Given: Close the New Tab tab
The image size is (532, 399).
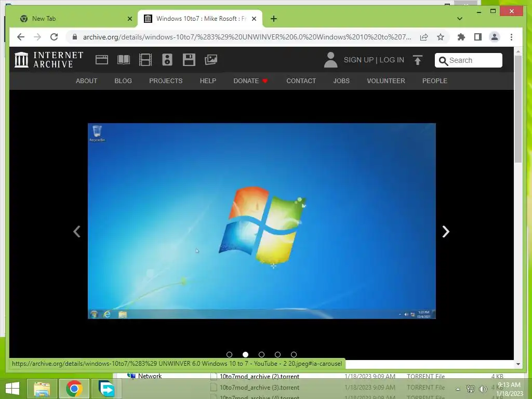Looking at the screenshot, I should 129,19.
